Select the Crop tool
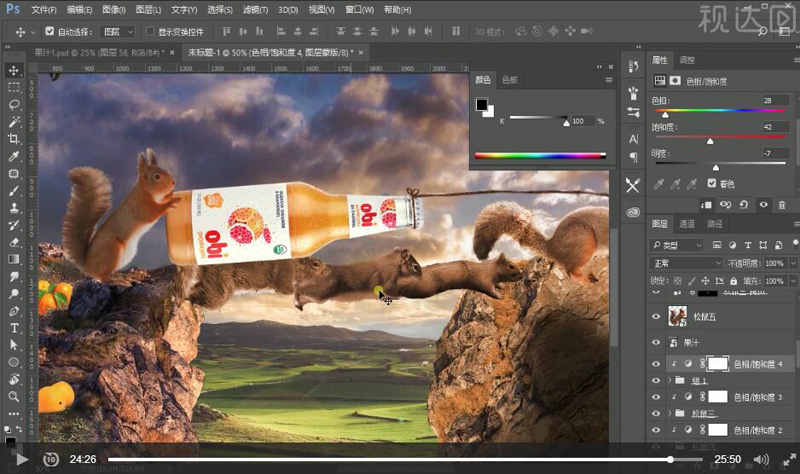Screen dimensions: 800x474 (14, 139)
